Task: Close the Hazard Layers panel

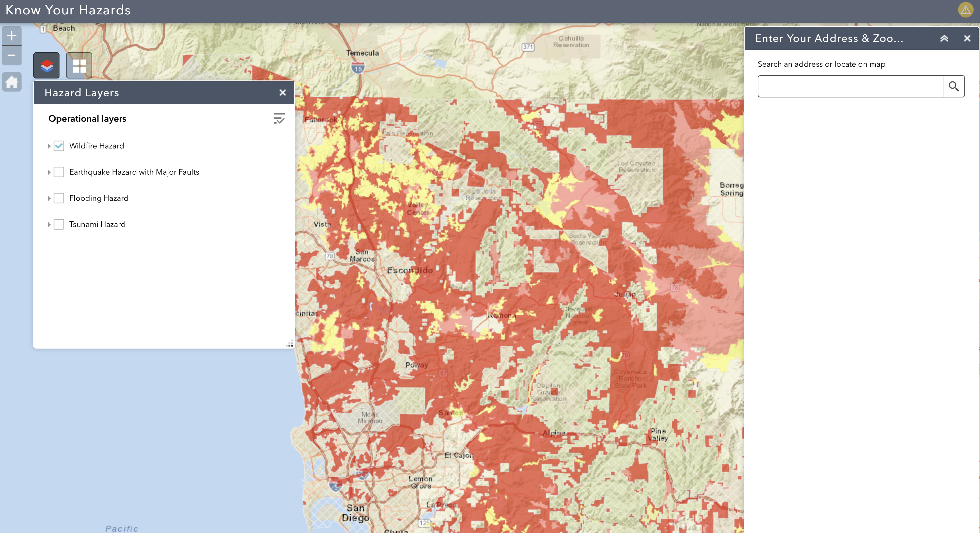Action: point(282,93)
